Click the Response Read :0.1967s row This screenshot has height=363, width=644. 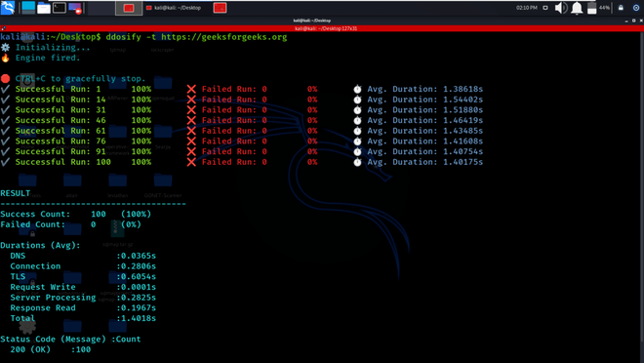83,308
